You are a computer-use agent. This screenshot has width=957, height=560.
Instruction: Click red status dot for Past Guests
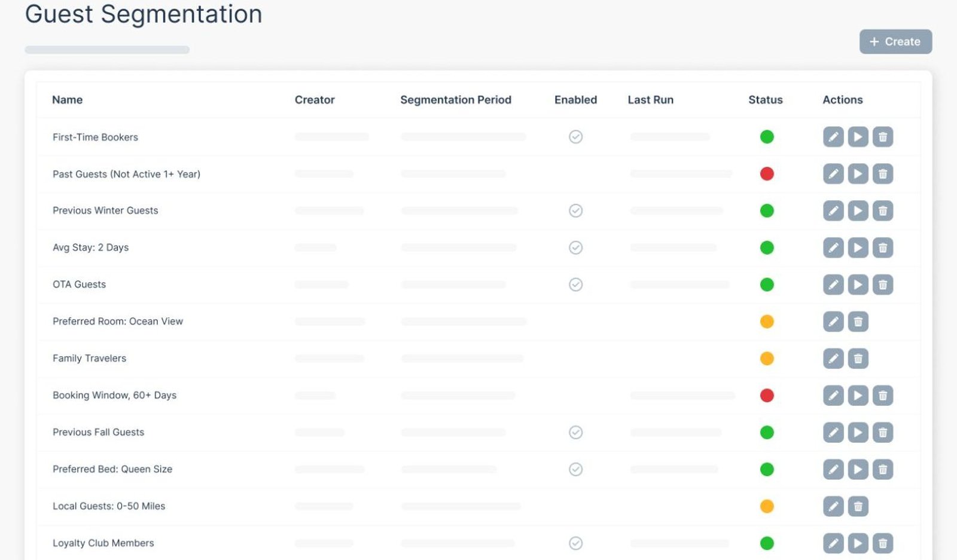767,174
